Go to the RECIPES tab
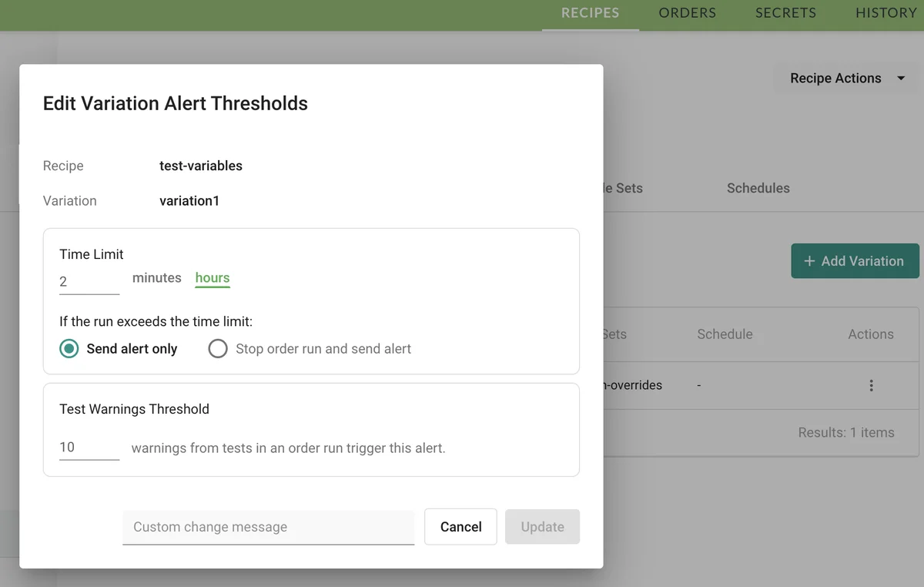The width and height of the screenshot is (924, 587). point(590,13)
